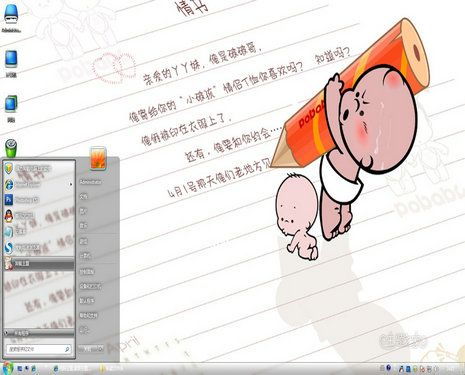Viewport: 465px width, 375px height.
Task: Open 控制面板 (Control Panel) in Start menu
Action: click(x=87, y=272)
